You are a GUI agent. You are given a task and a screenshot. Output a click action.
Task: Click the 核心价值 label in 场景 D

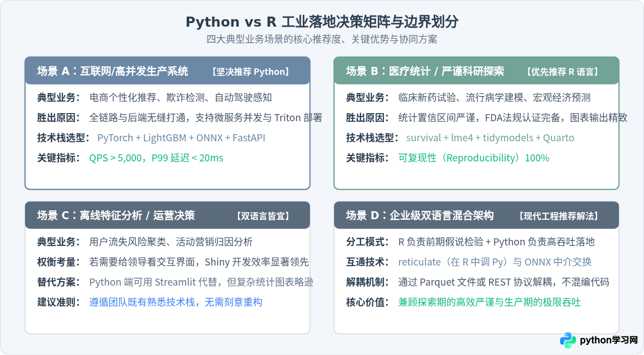click(367, 302)
